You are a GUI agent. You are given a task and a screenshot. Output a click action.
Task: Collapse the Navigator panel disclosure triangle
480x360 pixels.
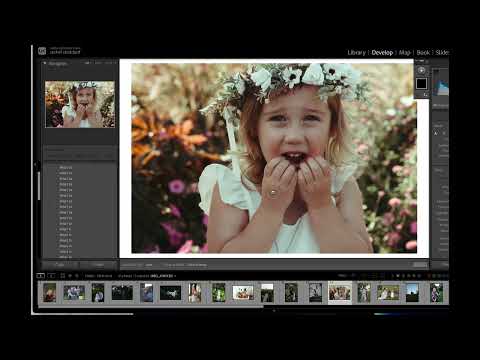pos(45,63)
